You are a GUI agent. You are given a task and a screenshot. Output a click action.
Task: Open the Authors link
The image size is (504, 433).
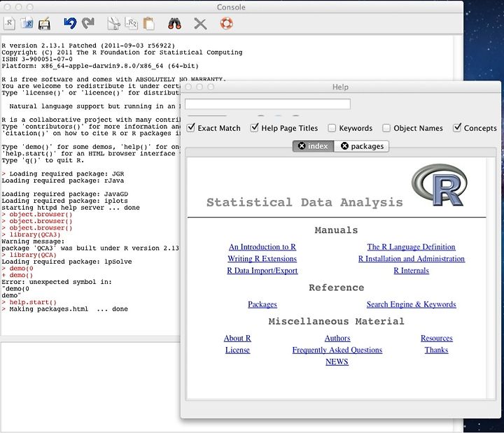(337, 338)
